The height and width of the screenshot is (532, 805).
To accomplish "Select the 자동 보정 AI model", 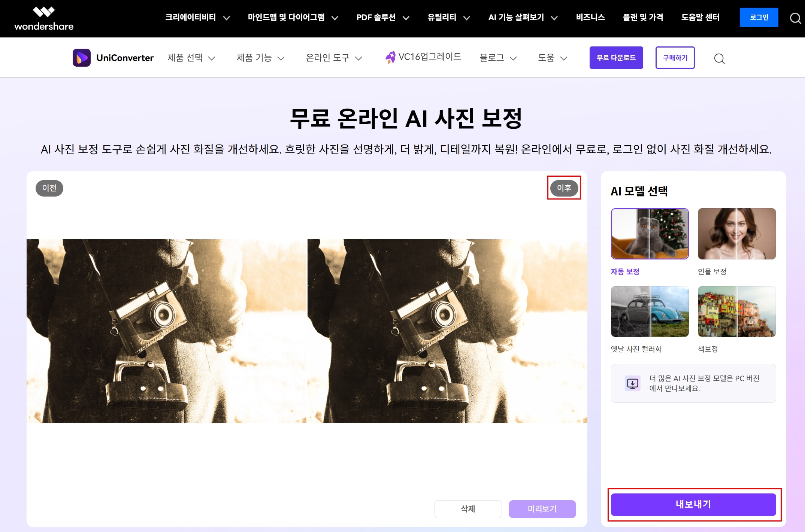I will 650,234.
